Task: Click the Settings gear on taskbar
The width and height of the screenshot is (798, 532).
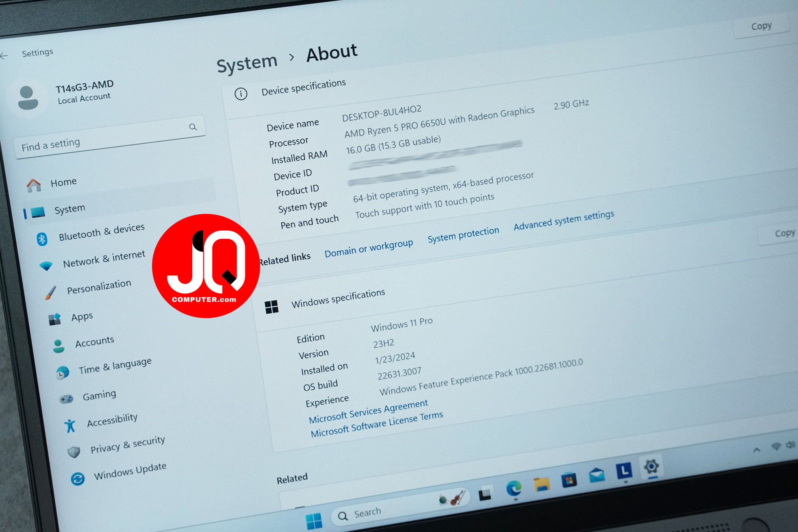Action: click(651, 466)
